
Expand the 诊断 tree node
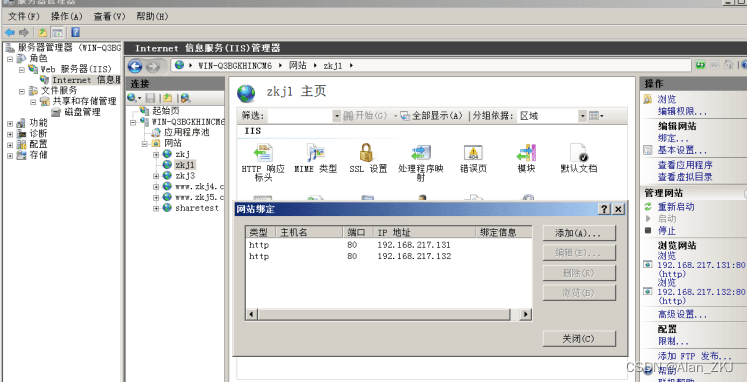10,134
